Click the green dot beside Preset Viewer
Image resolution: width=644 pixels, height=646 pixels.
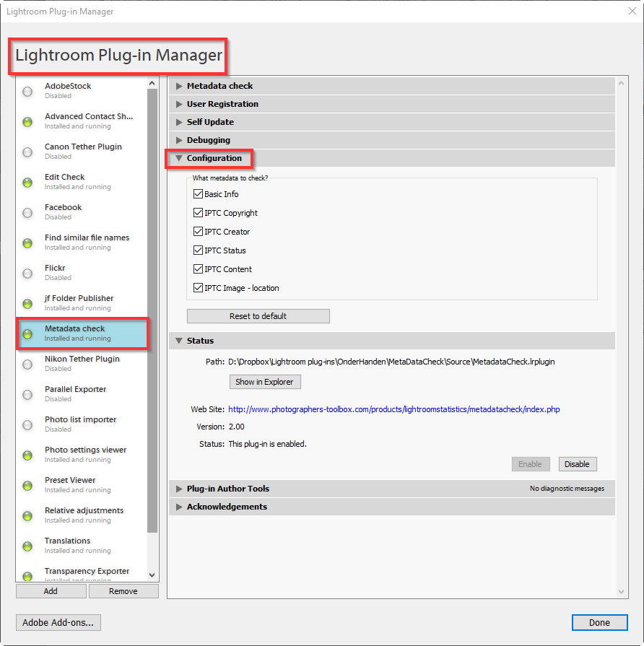(x=27, y=485)
